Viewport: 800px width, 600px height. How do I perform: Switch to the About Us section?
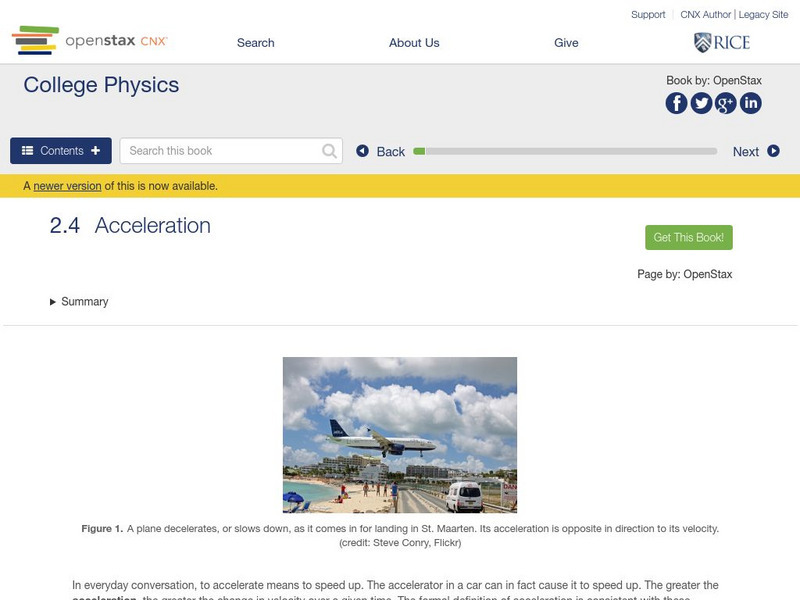pyautogui.click(x=414, y=43)
